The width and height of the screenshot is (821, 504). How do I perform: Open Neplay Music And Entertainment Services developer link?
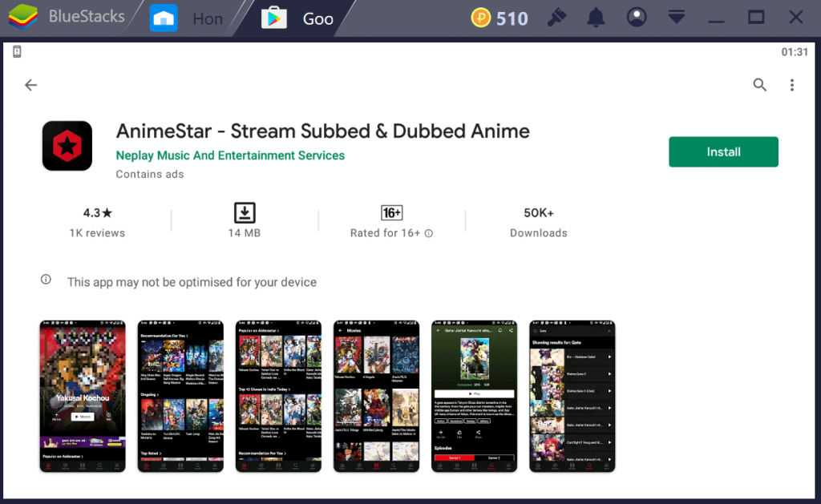[x=230, y=155]
